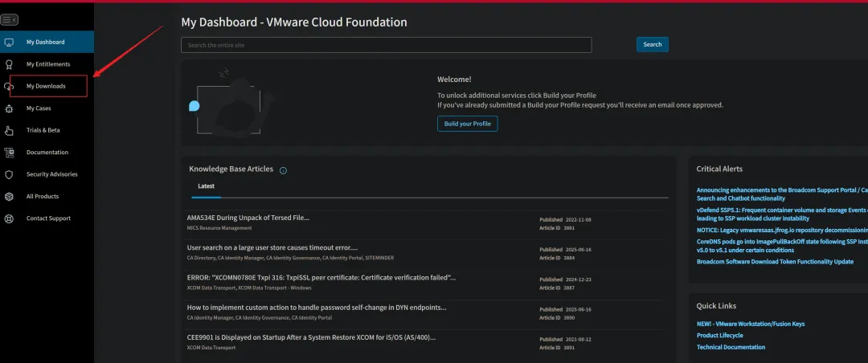Click the My Entitlements ribbon icon
868x363 pixels.
pyautogui.click(x=10, y=64)
